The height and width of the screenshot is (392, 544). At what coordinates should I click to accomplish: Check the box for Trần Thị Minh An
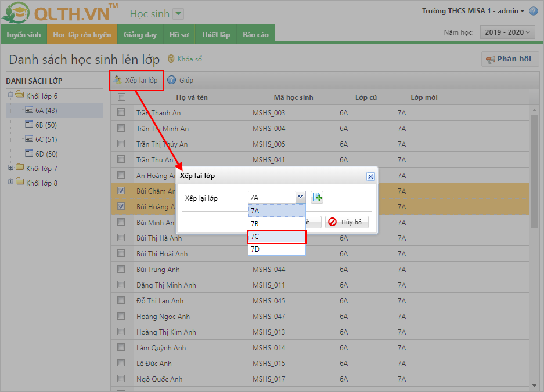point(121,128)
